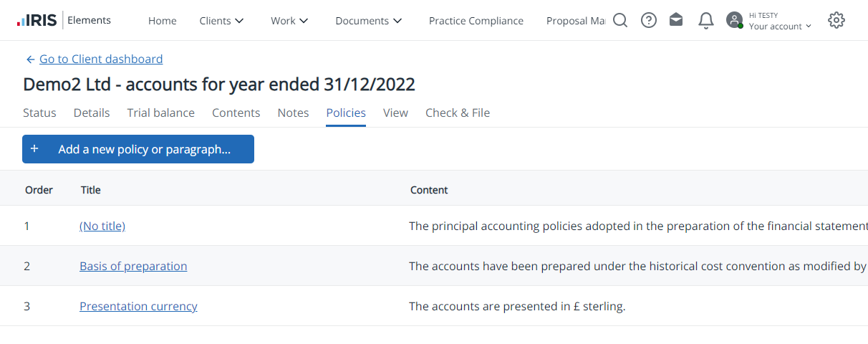This screenshot has height=344, width=868.
Task: Open the settings gear icon
Action: [836, 20]
